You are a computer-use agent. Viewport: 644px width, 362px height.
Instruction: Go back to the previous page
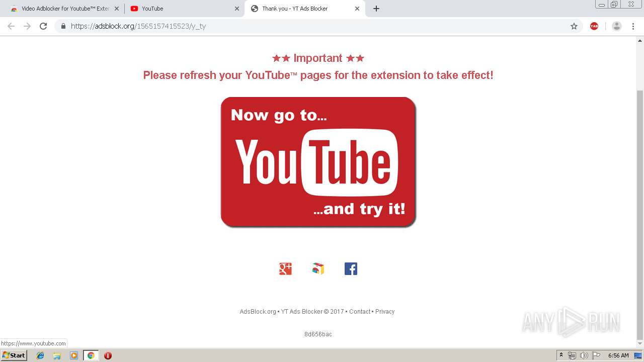(x=11, y=26)
